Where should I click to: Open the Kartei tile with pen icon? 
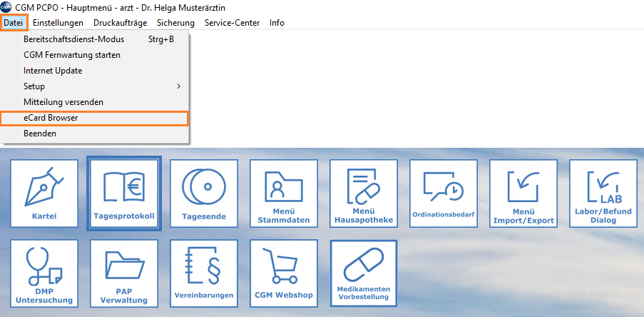pyautogui.click(x=44, y=193)
